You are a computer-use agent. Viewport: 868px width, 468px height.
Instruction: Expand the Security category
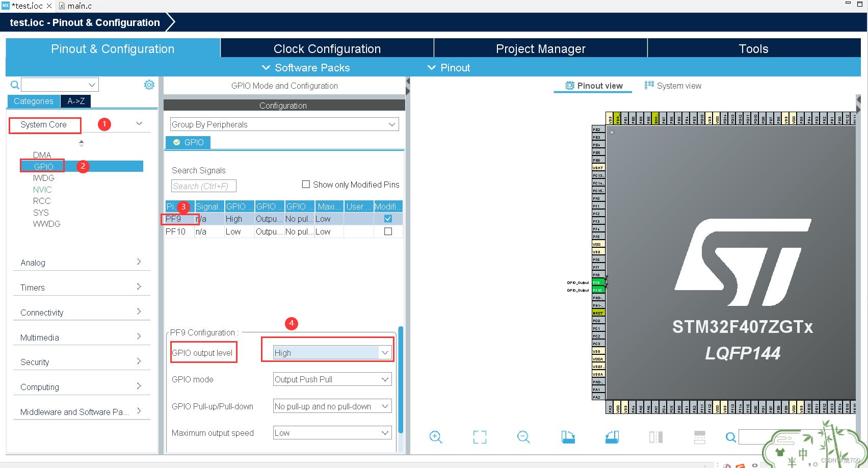coord(82,362)
